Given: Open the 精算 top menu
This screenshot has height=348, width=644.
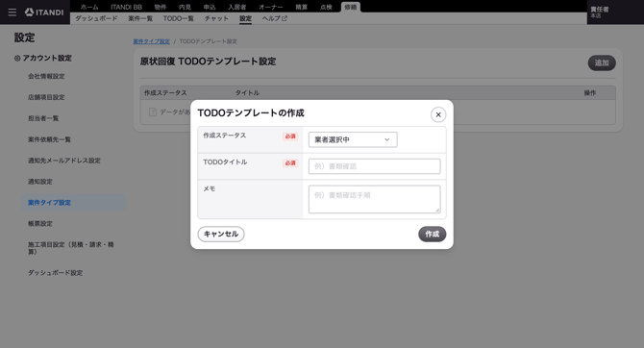Looking at the screenshot, I should pos(302,7).
